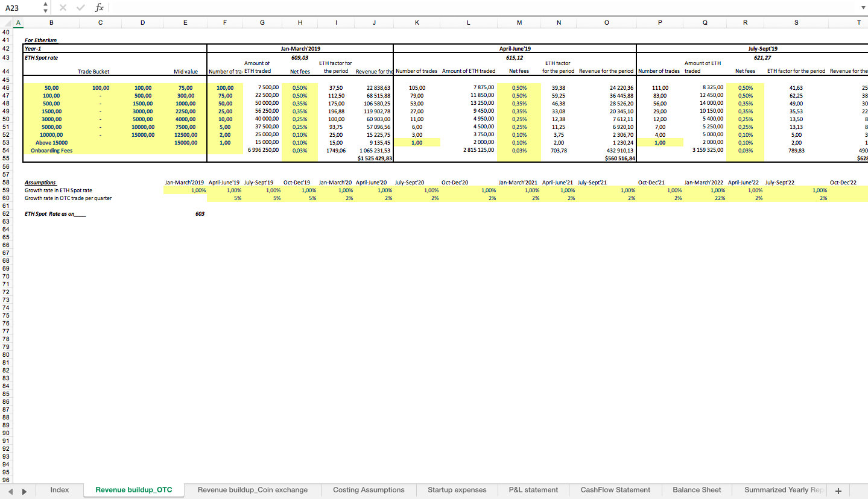Select row 96 header

(x=5, y=480)
